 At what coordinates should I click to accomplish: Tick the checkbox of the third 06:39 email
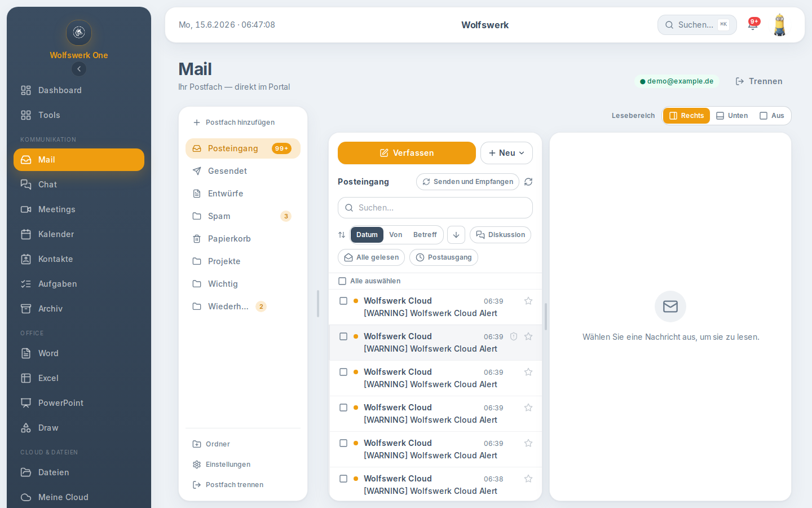tap(343, 372)
